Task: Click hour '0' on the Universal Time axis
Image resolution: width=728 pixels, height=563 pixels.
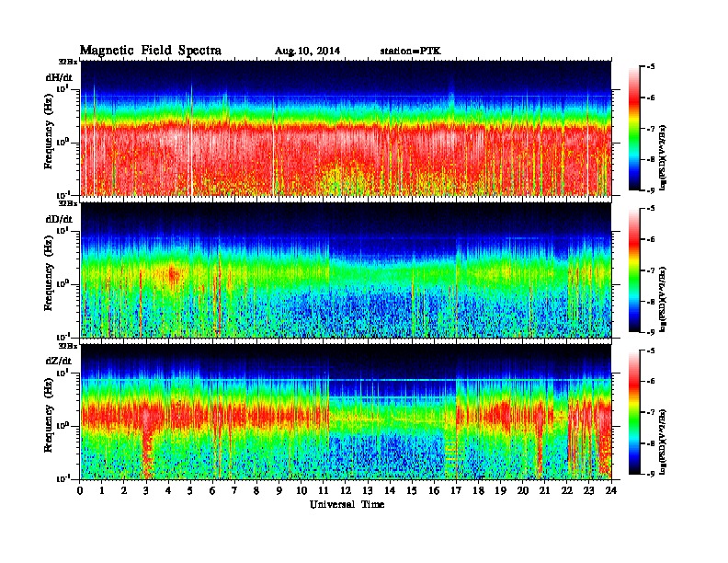Action: pyautogui.click(x=80, y=490)
